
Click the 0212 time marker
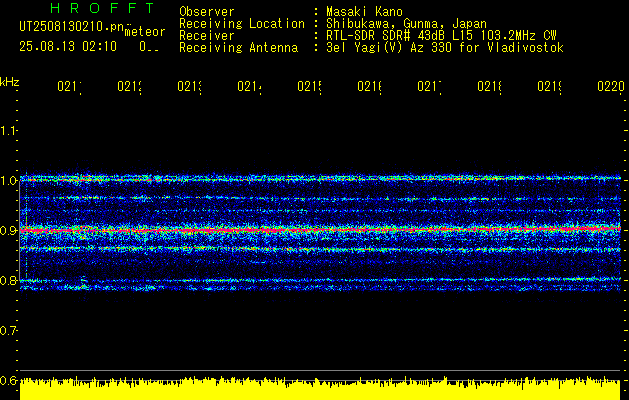pos(130,87)
